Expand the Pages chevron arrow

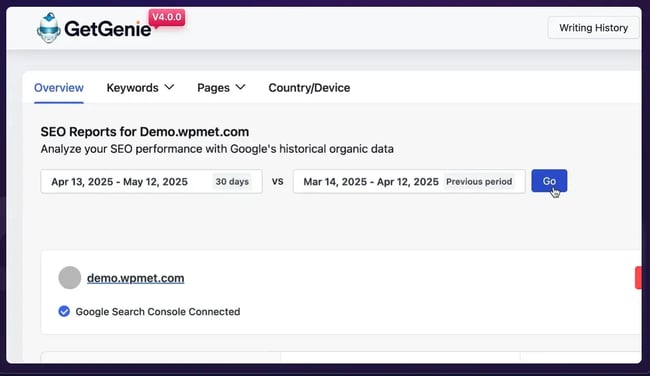pyautogui.click(x=240, y=87)
